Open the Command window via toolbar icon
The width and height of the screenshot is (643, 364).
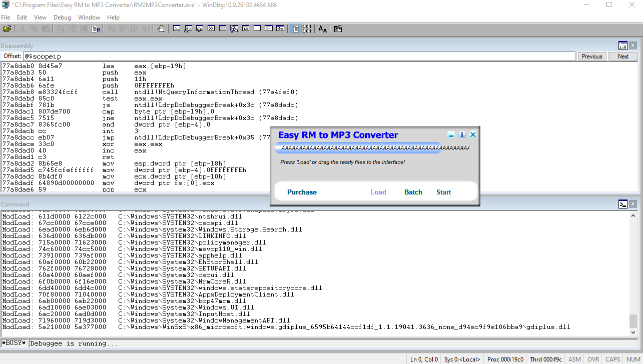pyautogui.click(x=177, y=29)
